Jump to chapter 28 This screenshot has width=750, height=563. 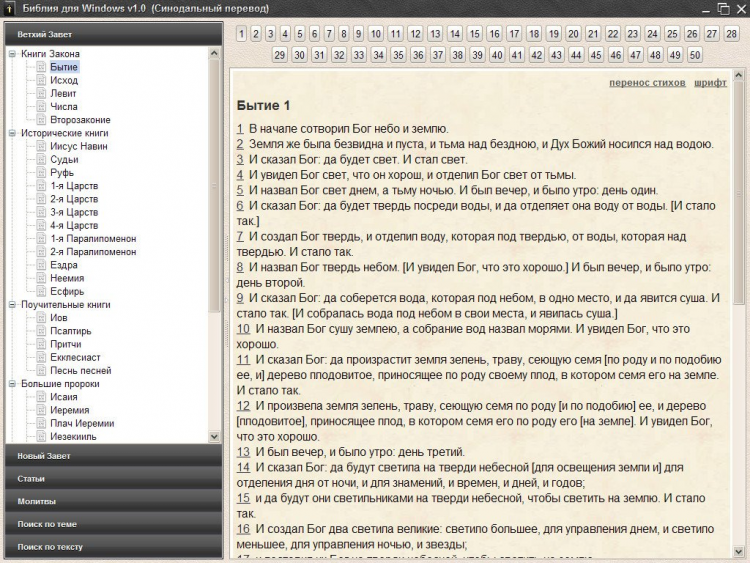coord(731,33)
